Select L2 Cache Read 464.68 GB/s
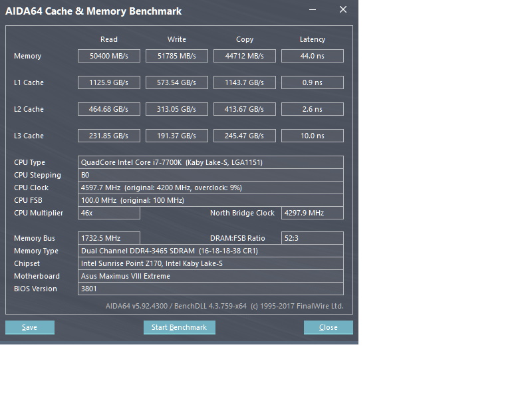 pyautogui.click(x=109, y=109)
